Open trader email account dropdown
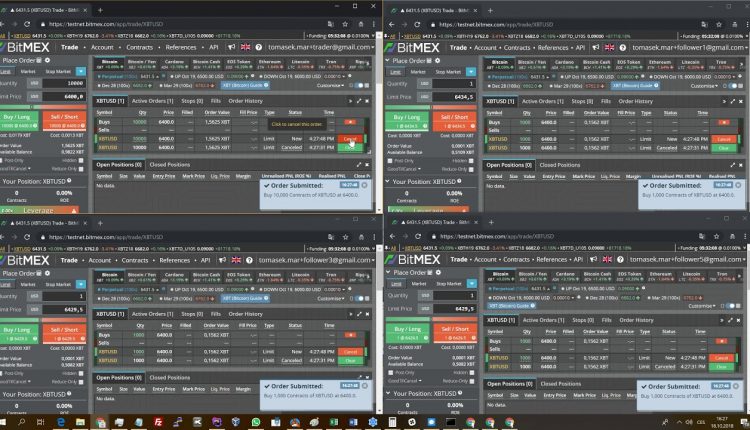750x430 pixels. (x=320, y=47)
